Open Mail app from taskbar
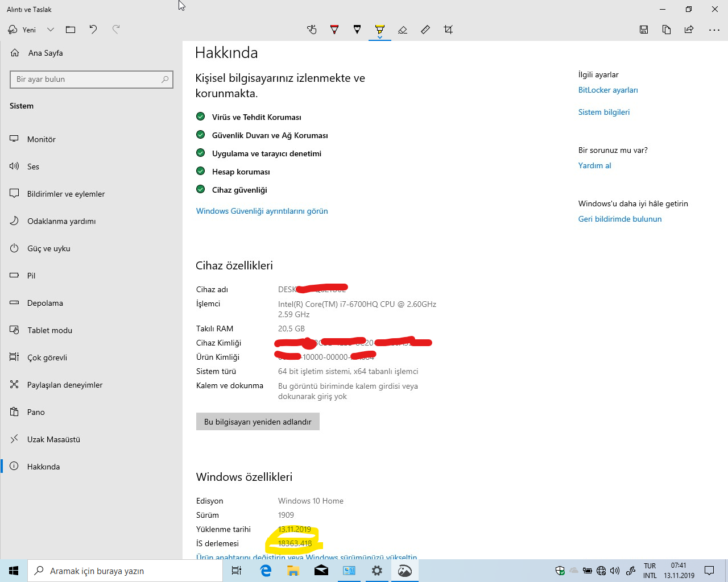 point(321,571)
